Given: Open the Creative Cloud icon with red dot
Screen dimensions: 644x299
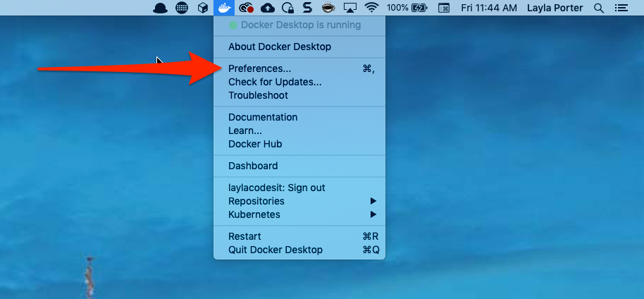Looking at the screenshot, I should [x=247, y=8].
